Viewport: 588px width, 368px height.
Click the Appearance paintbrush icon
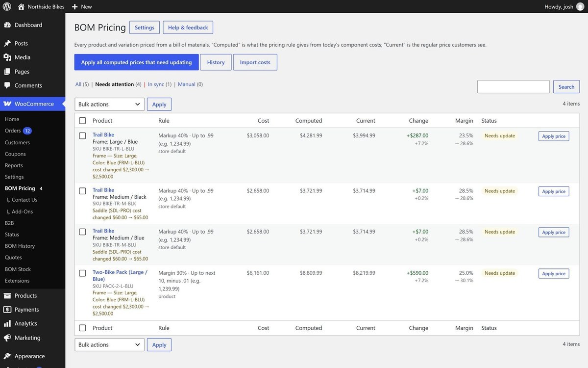pos(7,356)
